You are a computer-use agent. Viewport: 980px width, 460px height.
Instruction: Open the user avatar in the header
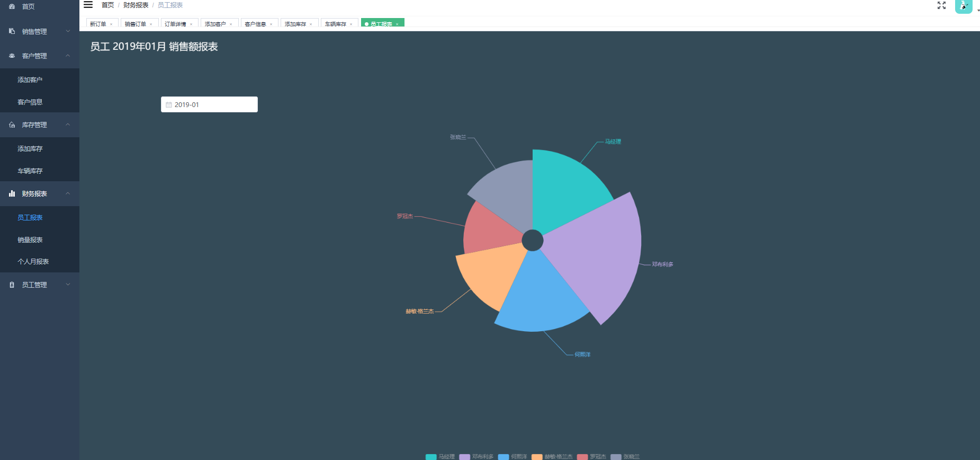964,6
